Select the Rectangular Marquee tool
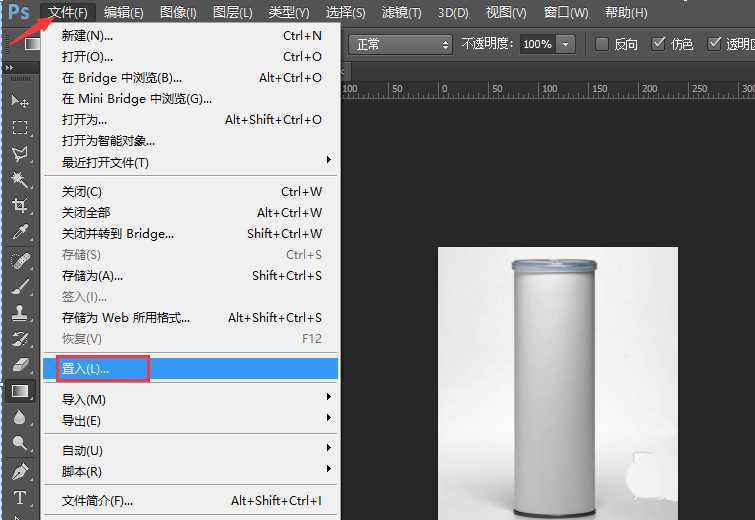The height and width of the screenshot is (520, 755). click(19, 128)
